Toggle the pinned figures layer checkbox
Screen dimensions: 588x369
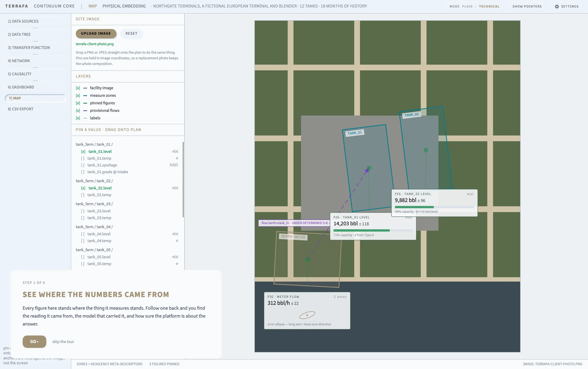pos(78,103)
